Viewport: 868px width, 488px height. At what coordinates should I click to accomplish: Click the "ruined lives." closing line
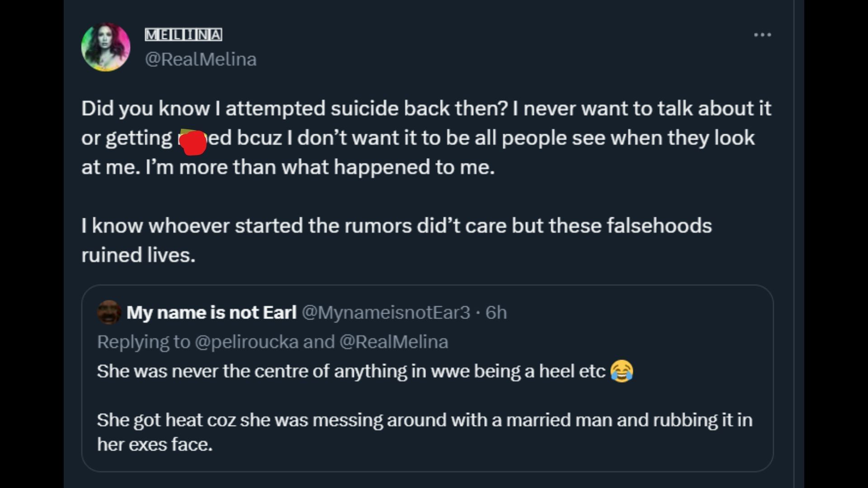[x=138, y=255]
